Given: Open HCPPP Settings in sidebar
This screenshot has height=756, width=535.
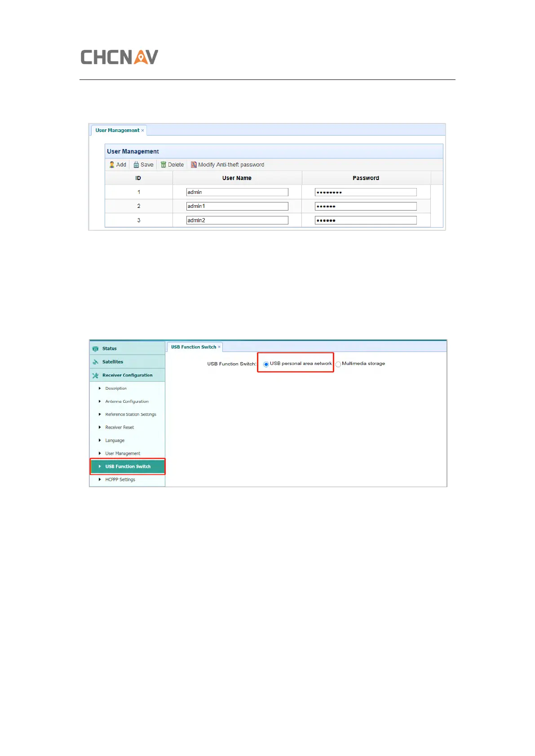Looking at the screenshot, I should [x=120, y=479].
